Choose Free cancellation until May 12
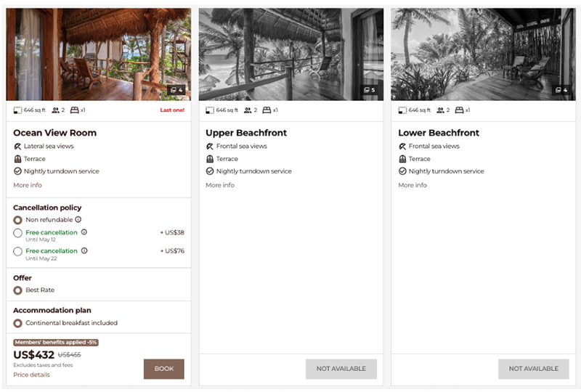 (18, 233)
